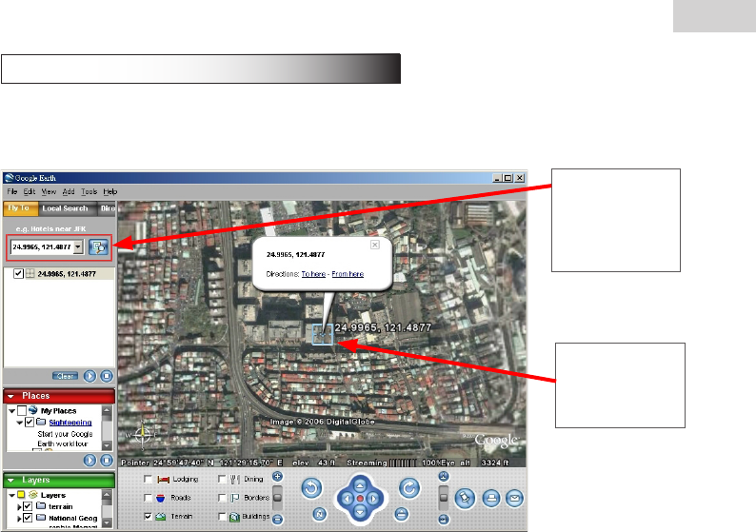Open the File menu
Screen dimensions: 756x532
[12, 191]
